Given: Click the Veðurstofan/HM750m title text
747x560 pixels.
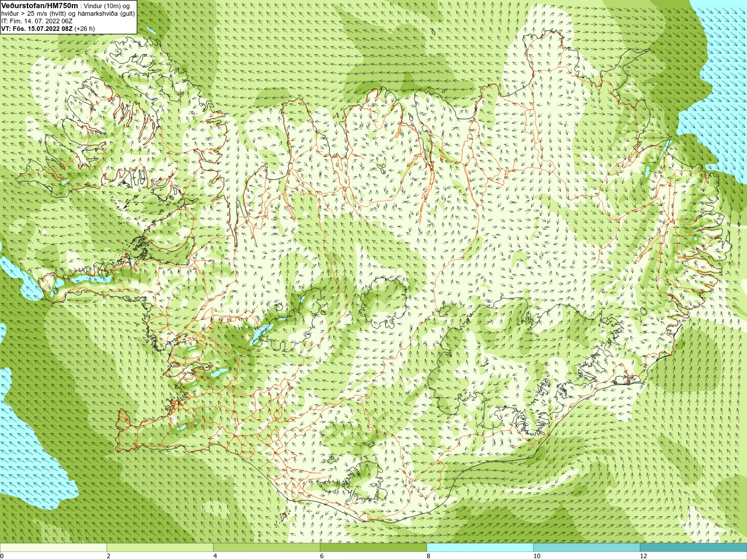Looking at the screenshot, I should (x=40, y=5).
